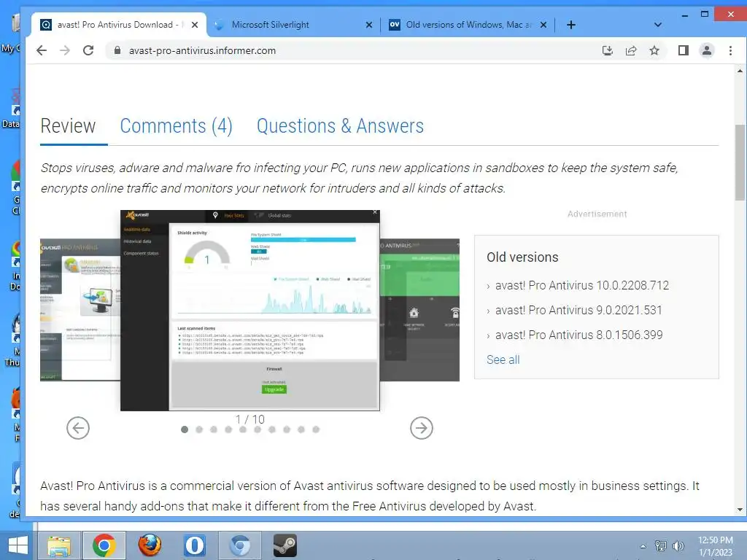Open the right green avast screenshot thumbnail
Screen dimensions: 747x560
pos(419,309)
